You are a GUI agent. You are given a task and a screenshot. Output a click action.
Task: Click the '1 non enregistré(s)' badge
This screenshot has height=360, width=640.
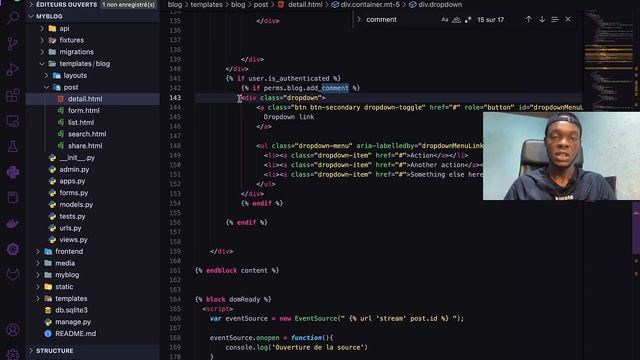128,5
